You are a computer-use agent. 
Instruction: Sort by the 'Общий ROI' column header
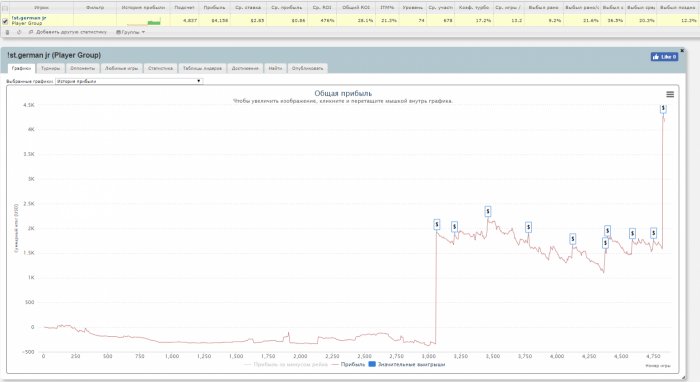pos(356,8)
